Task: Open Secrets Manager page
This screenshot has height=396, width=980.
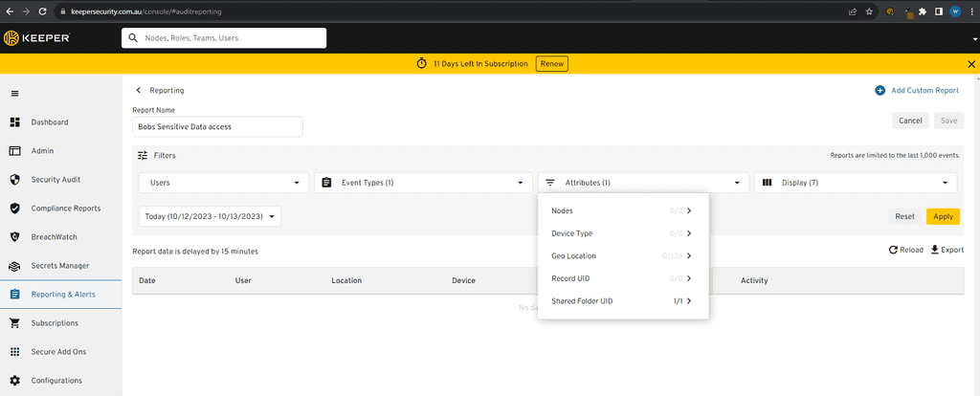Action: 59,266
